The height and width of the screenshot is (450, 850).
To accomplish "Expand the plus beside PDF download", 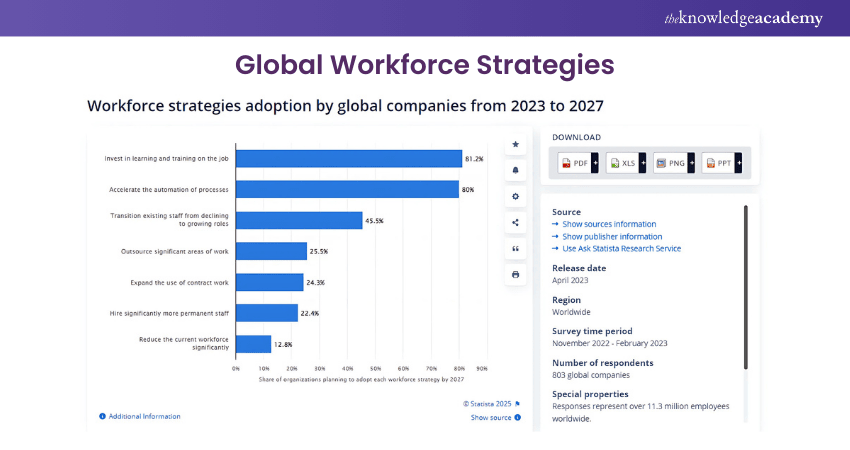I will (x=594, y=163).
